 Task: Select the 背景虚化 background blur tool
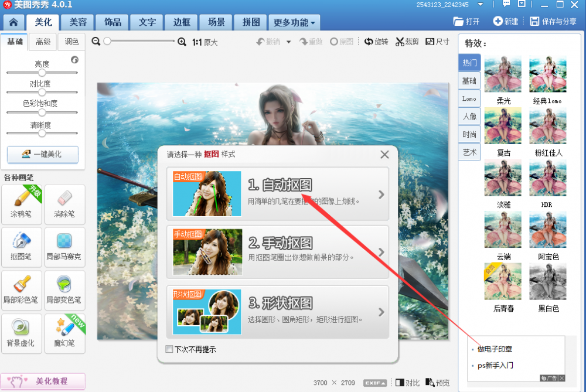[21, 333]
